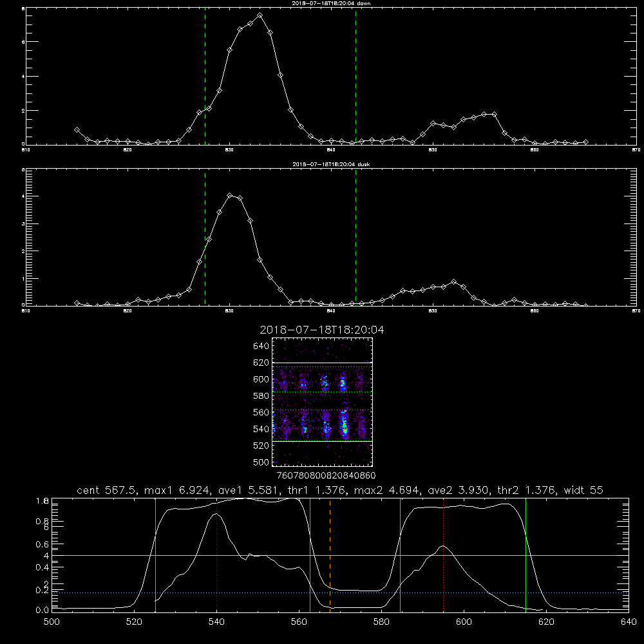The height and width of the screenshot is (644, 644).
Task: Click the '540' label on bottom plot x-axis
Action: pyautogui.click(x=216, y=622)
